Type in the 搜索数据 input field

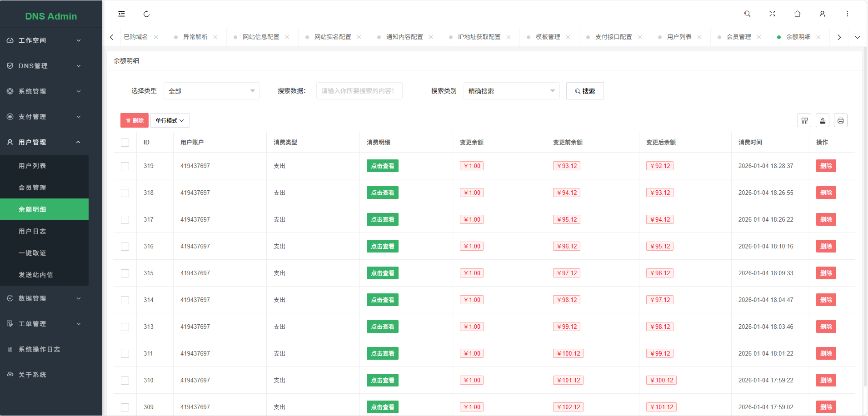(359, 91)
